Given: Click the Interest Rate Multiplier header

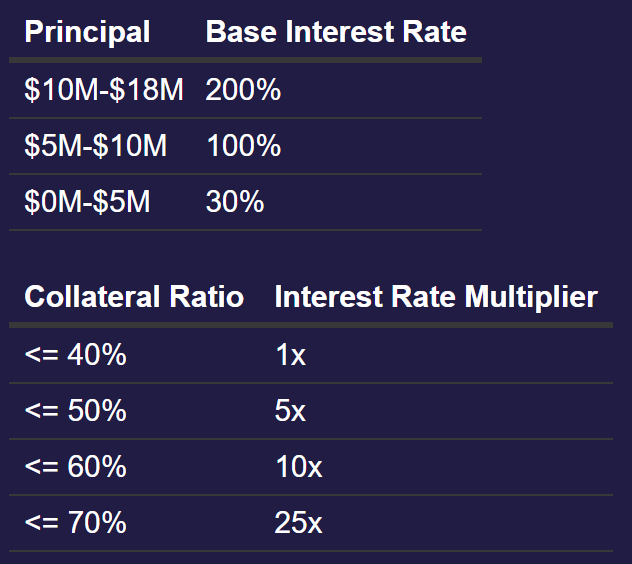Looking at the screenshot, I should (436, 297).
